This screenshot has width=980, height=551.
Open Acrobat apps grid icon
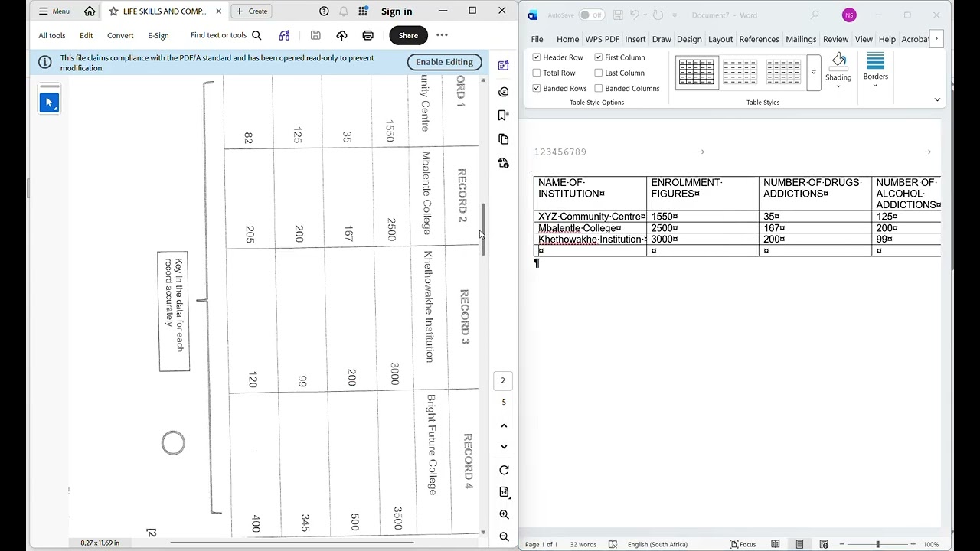(x=364, y=11)
